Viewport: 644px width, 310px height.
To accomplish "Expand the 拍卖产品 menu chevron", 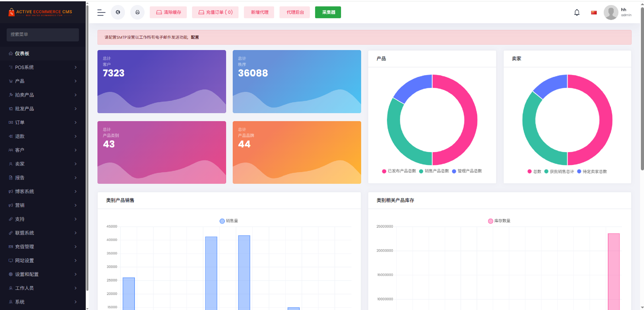I will [76, 95].
